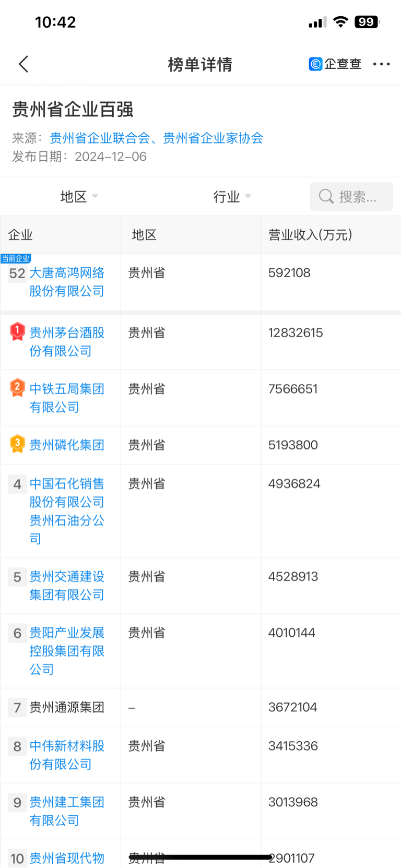
Task: Tap the cellular signal bars
Action: (317, 22)
